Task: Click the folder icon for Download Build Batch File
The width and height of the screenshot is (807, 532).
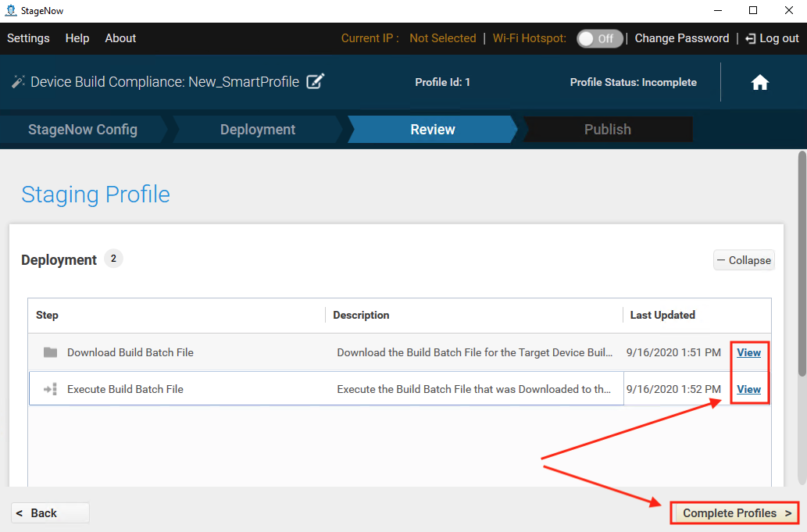Action: pos(50,352)
